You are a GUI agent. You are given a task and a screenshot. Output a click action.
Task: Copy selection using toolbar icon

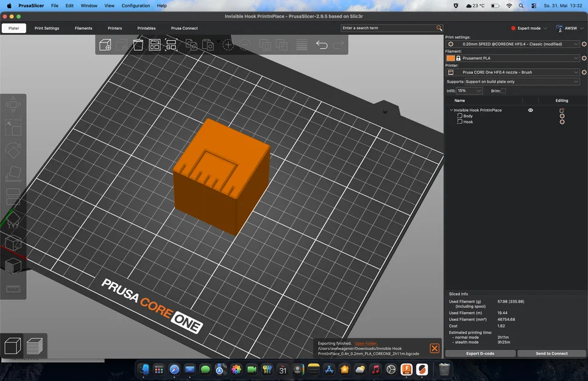(x=191, y=45)
